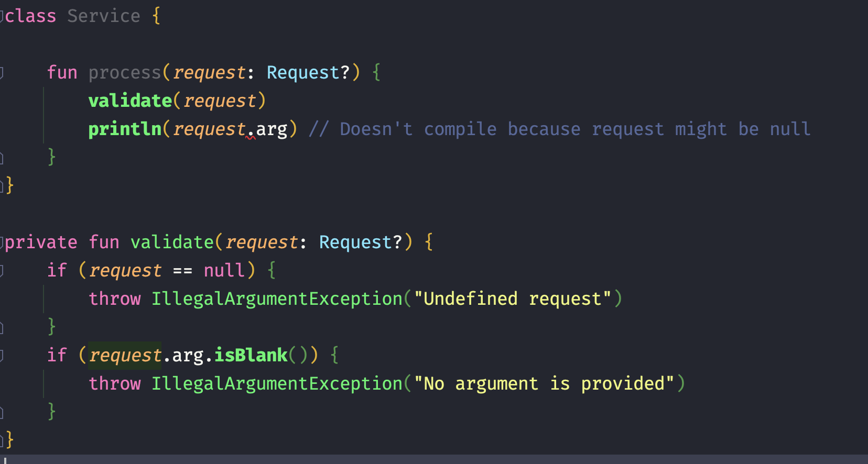Place cursor on the highlighted request smart-cast variable
Viewport: 868px width, 464px height.
125,355
